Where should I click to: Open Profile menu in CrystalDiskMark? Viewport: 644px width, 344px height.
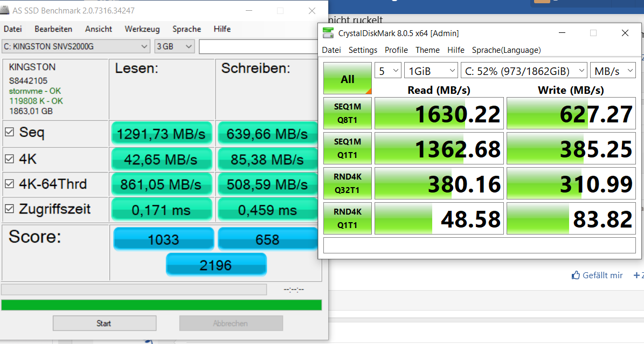(x=396, y=50)
